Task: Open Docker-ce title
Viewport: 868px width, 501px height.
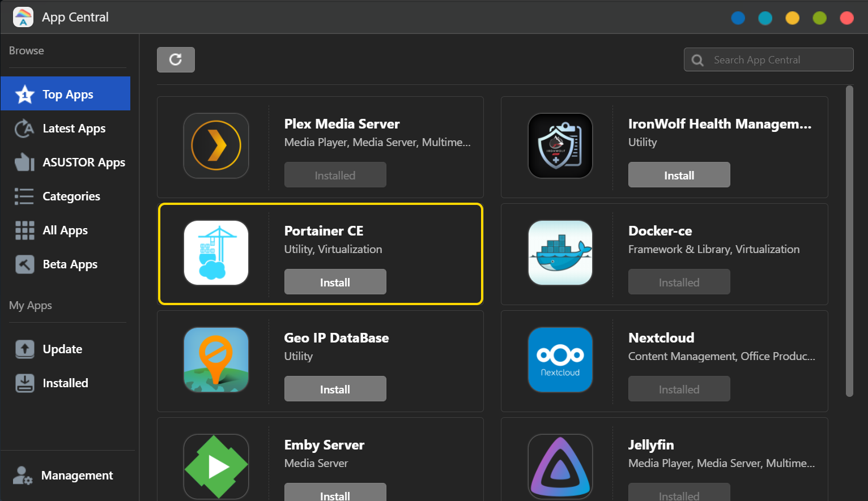Action: 660,231
